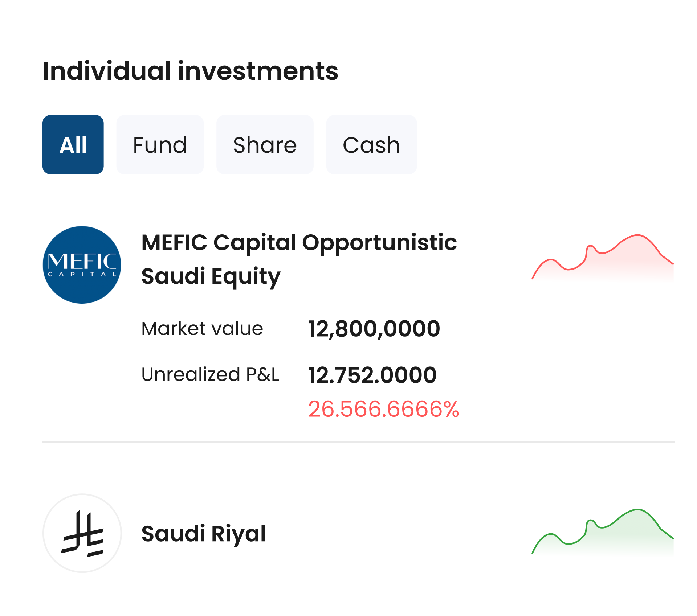This screenshot has width=697, height=616.
Task: Click the Market value amount 12,800,0000
Action: click(374, 329)
